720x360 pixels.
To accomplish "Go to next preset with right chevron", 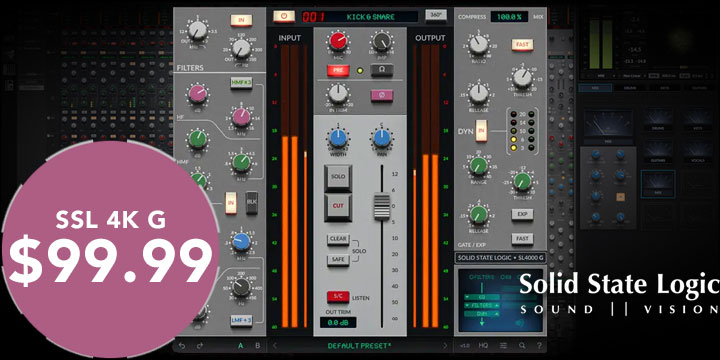I will [x=445, y=346].
